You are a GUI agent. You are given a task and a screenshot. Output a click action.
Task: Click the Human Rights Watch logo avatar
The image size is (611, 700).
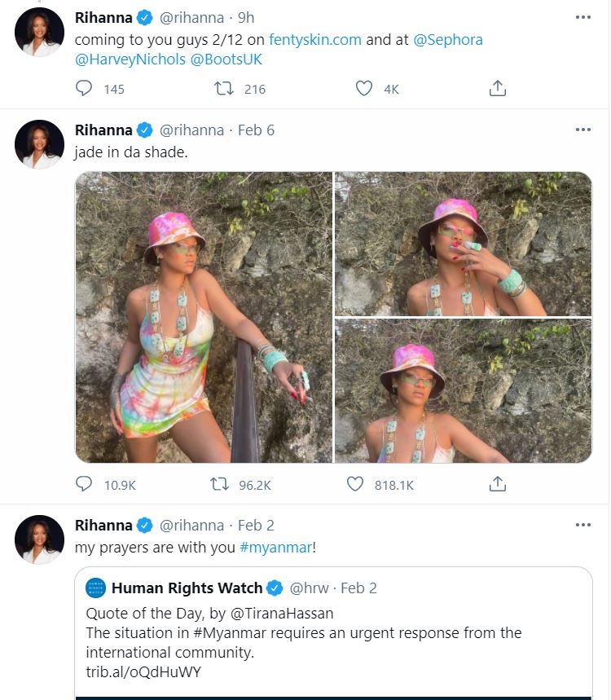point(95,588)
